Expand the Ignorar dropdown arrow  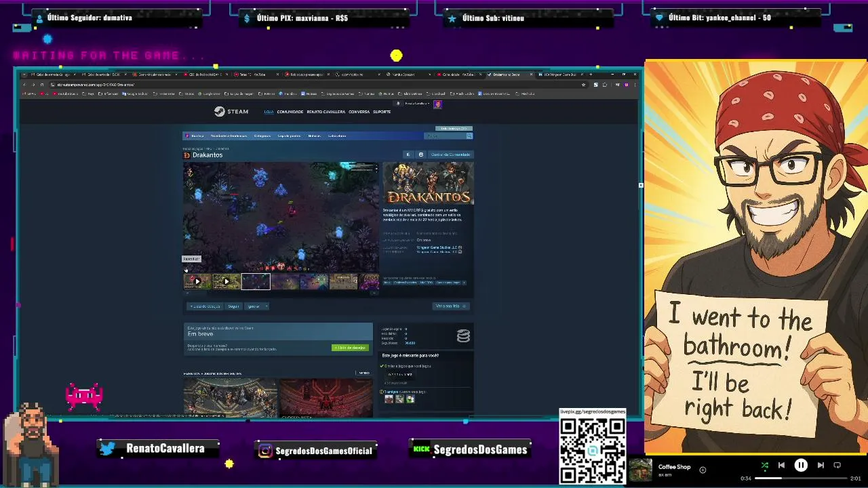pyautogui.click(x=267, y=306)
